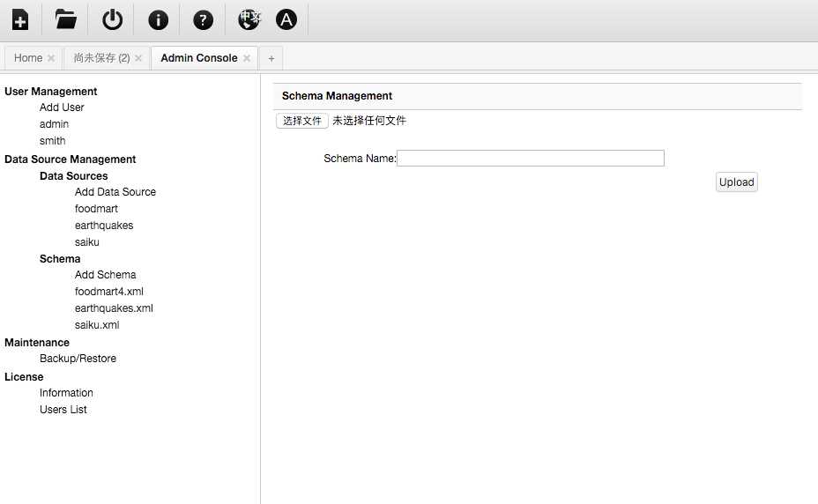Viewport: 818px width, 504px height.
Task: Open a saved query via the folder icon
Action: [66, 20]
